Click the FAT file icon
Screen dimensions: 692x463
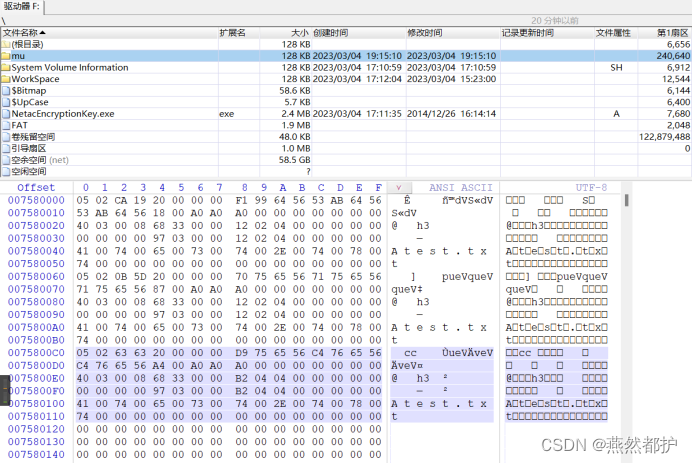[6, 125]
